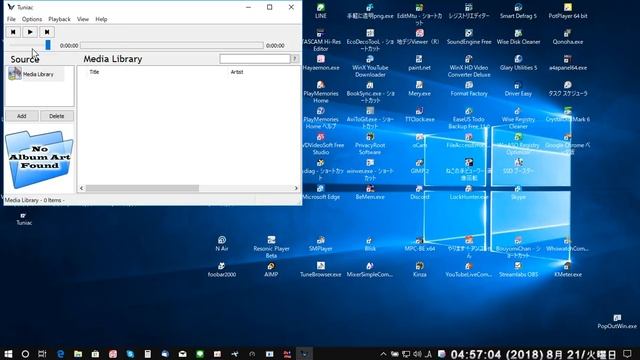640x360 pixels.
Task: Open the Options menu
Action: (32, 19)
